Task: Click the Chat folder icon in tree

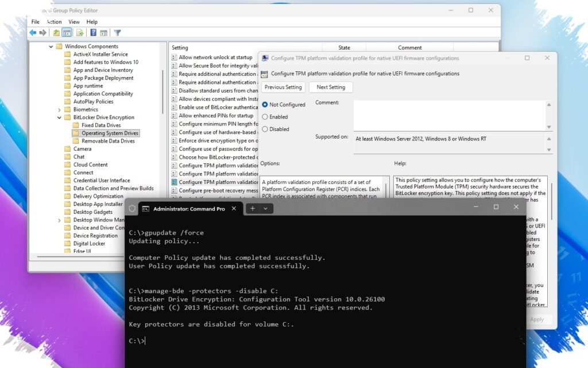Action: (x=68, y=156)
